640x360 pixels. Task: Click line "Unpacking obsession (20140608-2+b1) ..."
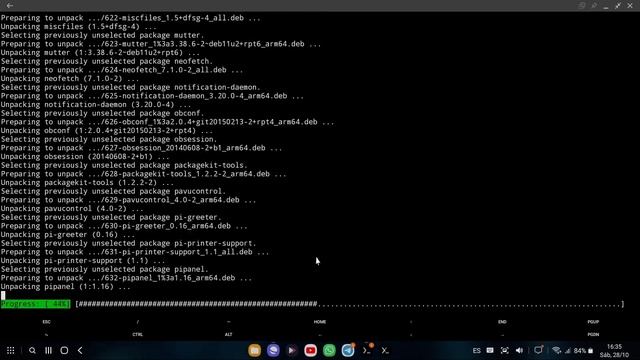click(x=85, y=156)
